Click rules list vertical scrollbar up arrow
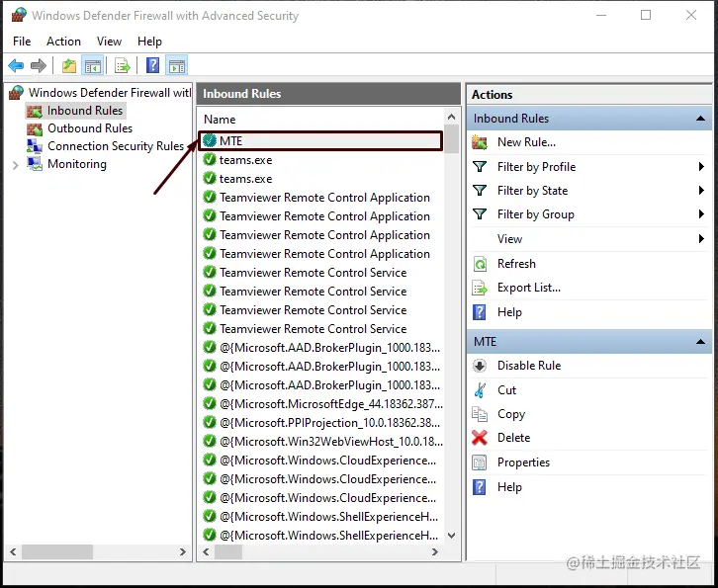Viewport: 718px width, 588px height. click(x=452, y=118)
